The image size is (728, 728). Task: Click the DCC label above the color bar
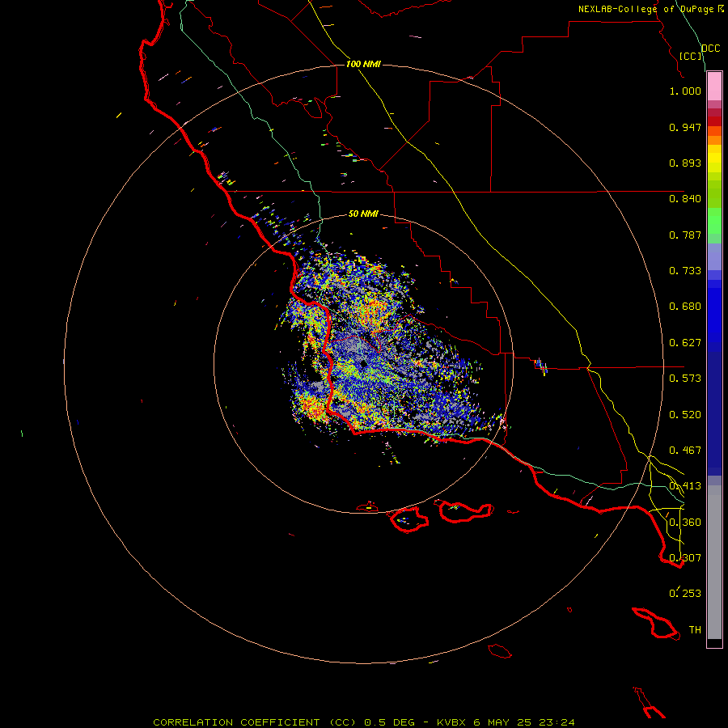click(710, 49)
